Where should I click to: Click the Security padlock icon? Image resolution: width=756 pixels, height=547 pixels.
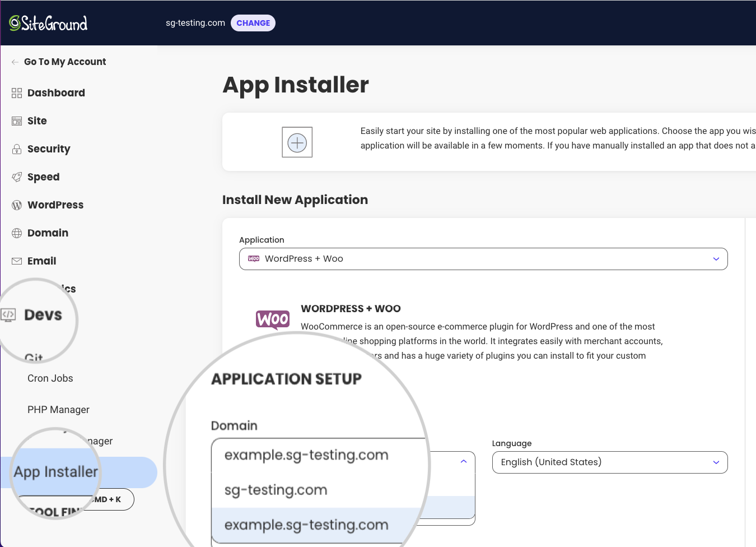pyautogui.click(x=17, y=149)
